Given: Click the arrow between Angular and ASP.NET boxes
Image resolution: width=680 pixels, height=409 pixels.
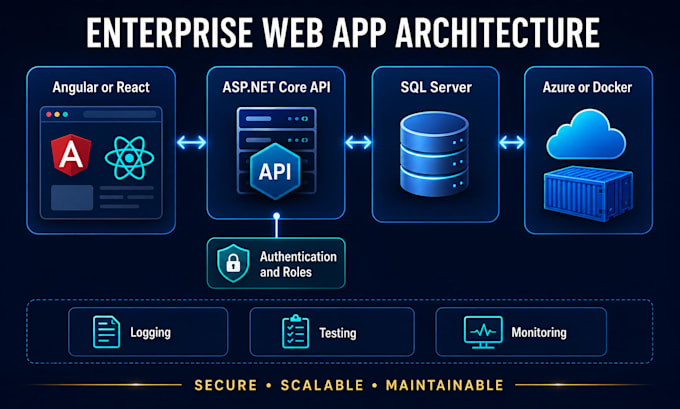Looking at the screenshot, I should tap(191, 142).
